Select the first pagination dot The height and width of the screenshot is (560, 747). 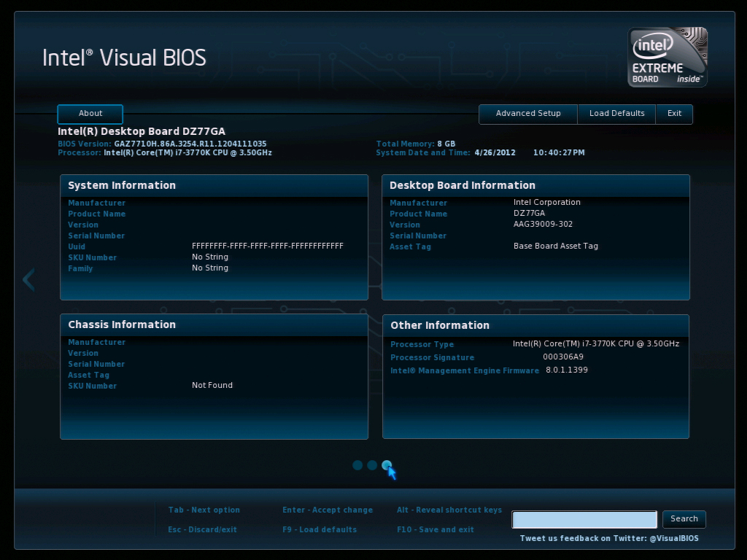[357, 465]
